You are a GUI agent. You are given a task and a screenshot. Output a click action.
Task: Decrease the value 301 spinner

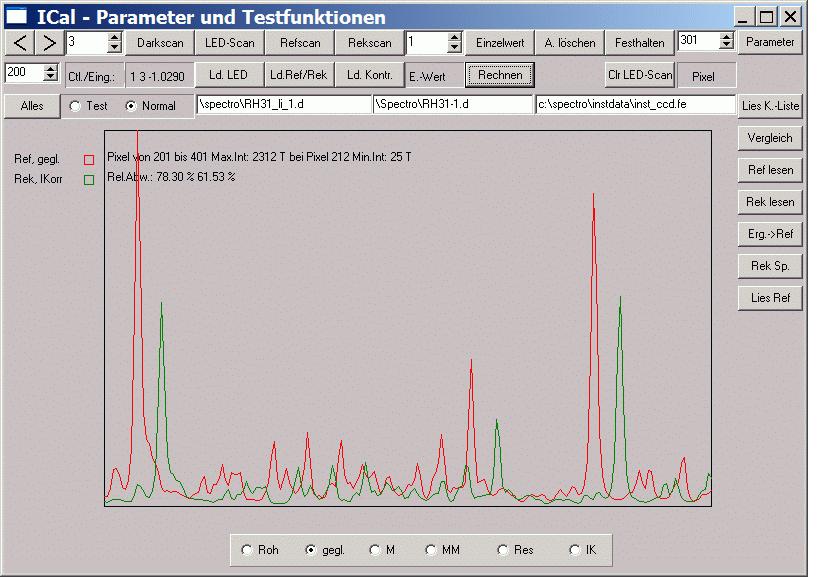coord(726,46)
